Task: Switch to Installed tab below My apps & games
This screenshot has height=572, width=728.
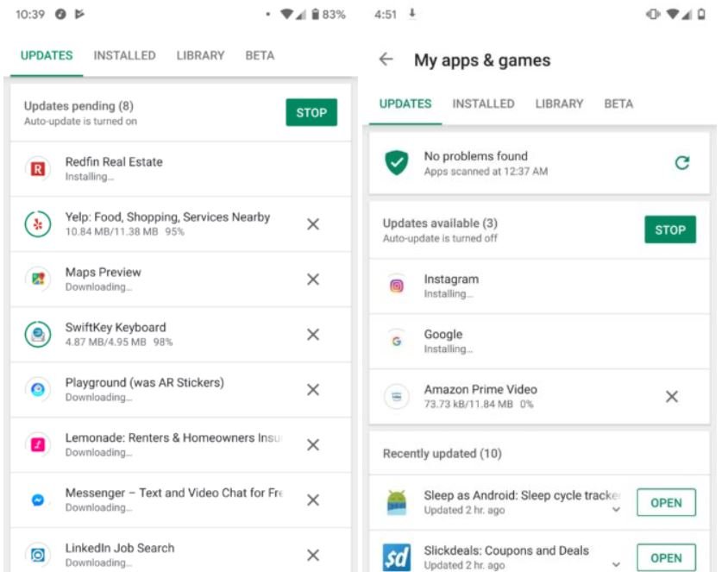Action: (483, 104)
